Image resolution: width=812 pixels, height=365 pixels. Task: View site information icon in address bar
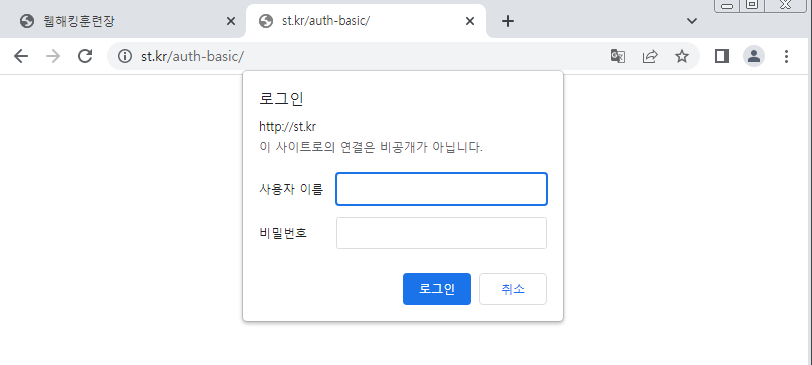click(125, 56)
